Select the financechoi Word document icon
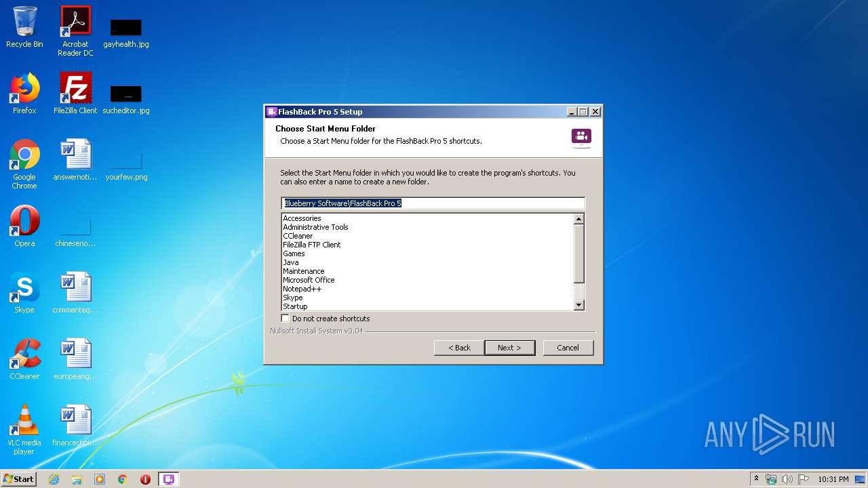Image resolution: width=868 pixels, height=488 pixels. (x=75, y=426)
